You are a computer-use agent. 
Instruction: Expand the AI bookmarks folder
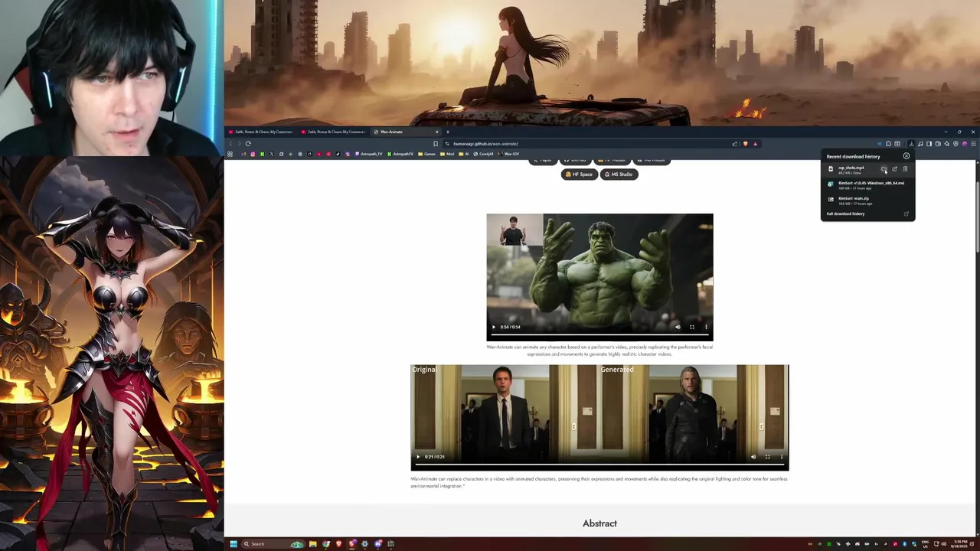[464, 154]
